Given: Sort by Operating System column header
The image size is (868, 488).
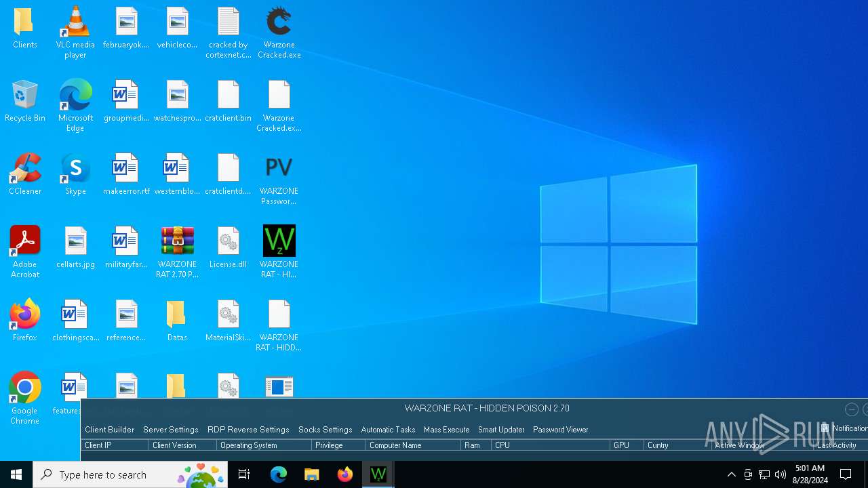Looking at the screenshot, I should (x=264, y=445).
